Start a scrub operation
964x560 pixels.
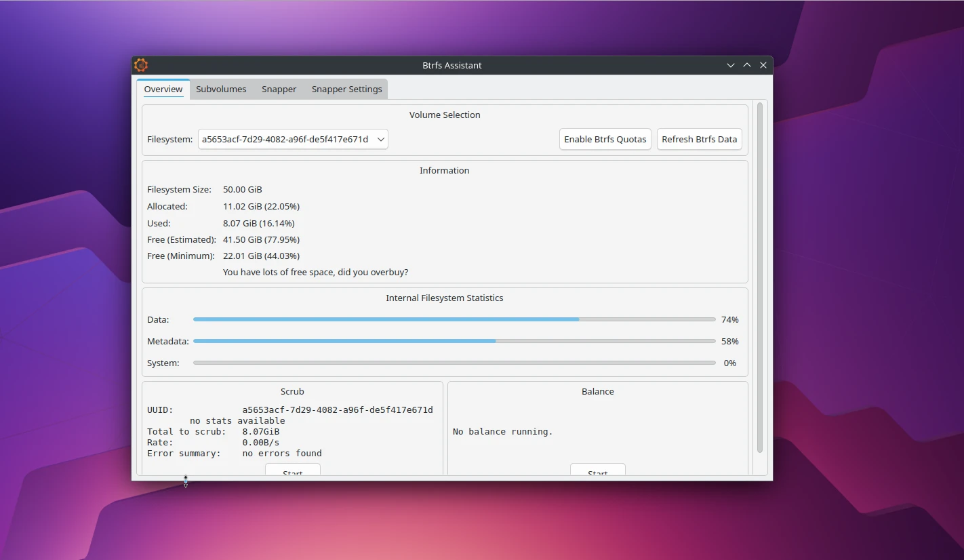(x=292, y=471)
